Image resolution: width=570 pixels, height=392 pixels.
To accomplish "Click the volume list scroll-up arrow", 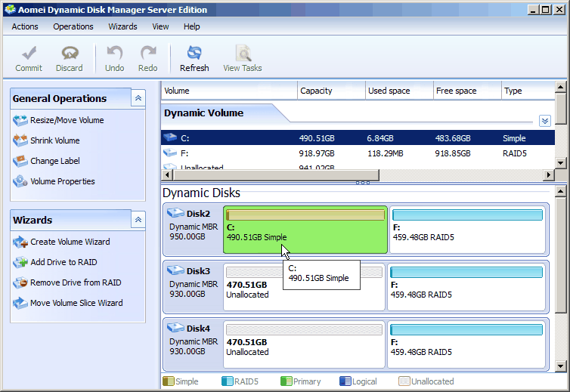I will click(560, 87).
